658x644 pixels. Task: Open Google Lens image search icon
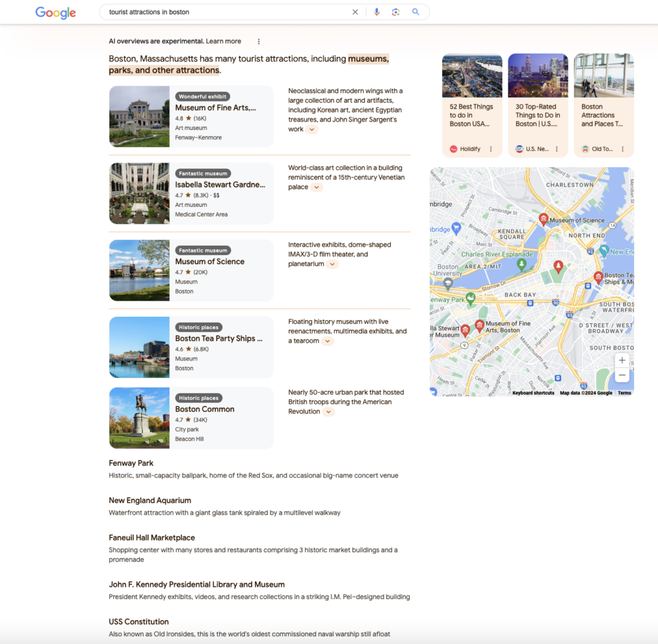click(x=395, y=12)
